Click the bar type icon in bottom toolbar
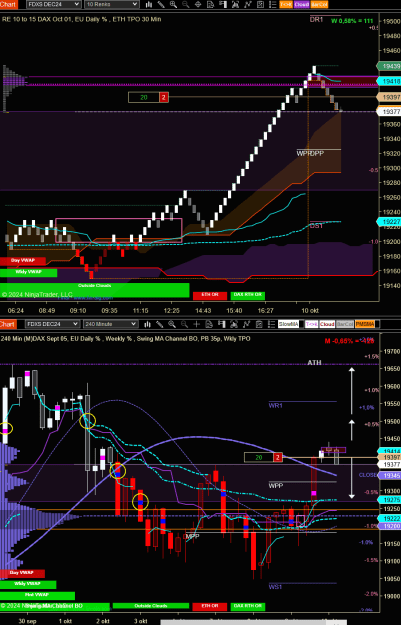 click(148, 324)
